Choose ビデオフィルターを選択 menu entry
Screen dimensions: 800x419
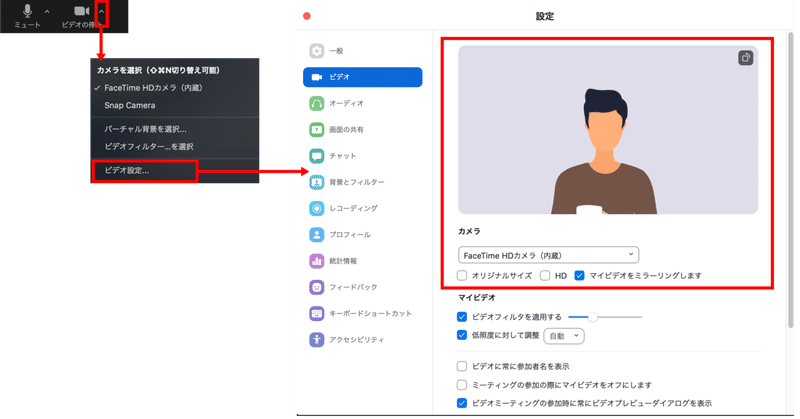click(148, 146)
